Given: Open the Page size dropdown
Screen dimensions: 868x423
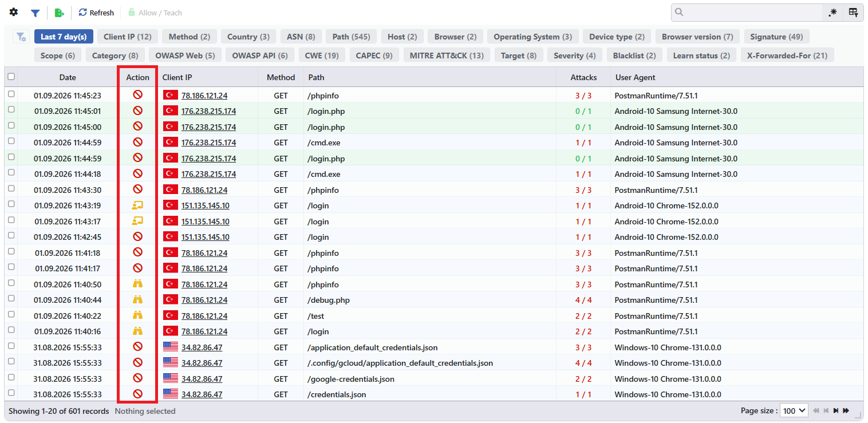Looking at the screenshot, I should click(x=794, y=410).
